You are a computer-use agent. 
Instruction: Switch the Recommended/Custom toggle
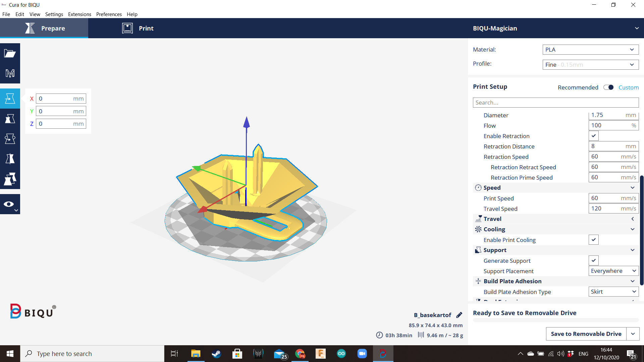(x=608, y=87)
